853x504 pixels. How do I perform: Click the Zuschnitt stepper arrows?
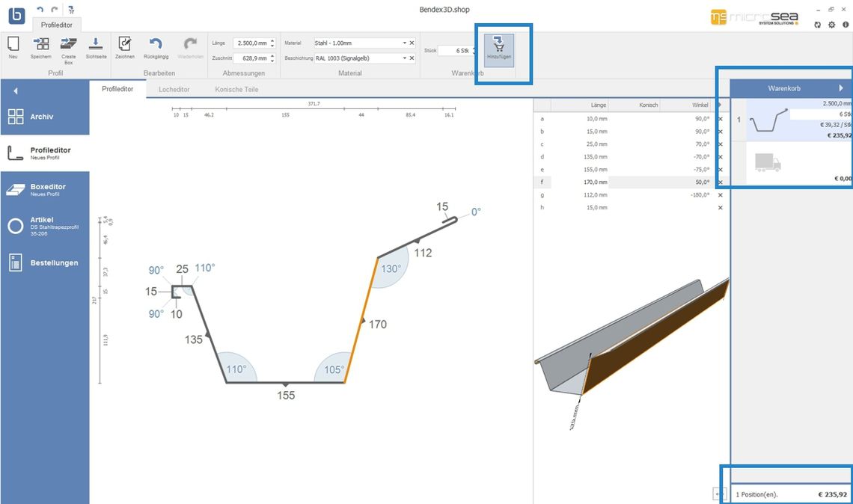pyautogui.click(x=272, y=58)
